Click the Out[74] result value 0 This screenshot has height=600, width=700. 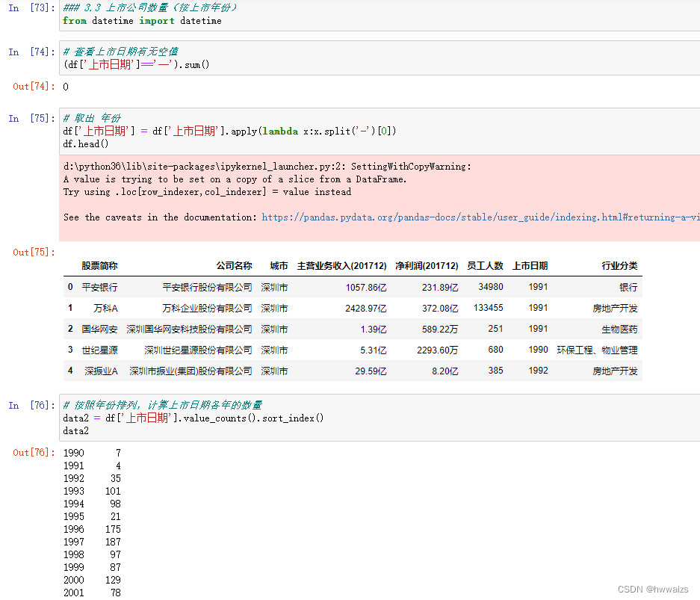point(66,87)
